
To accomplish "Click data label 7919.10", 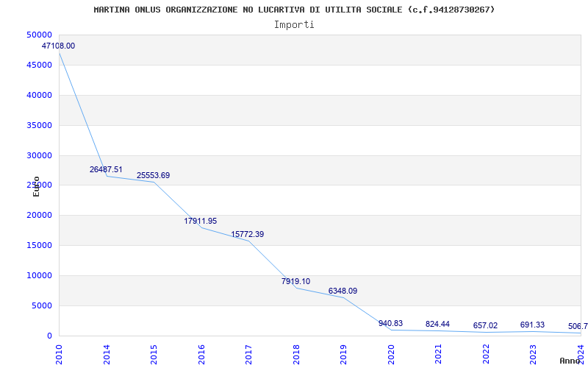I will [296, 281].
